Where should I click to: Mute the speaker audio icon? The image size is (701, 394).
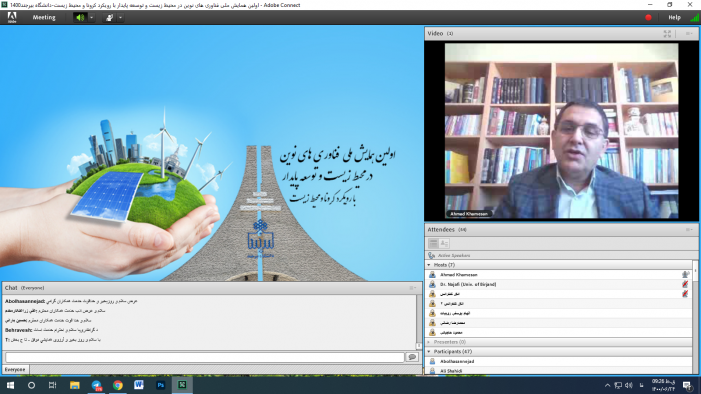pyautogui.click(x=80, y=17)
